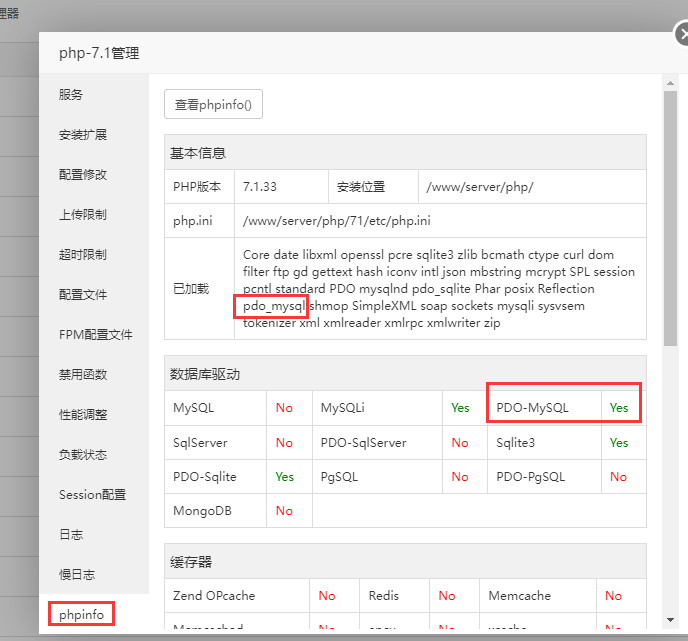The image size is (688, 641).
Task: Click the Yes status next to MySQLi
Action: (460, 408)
